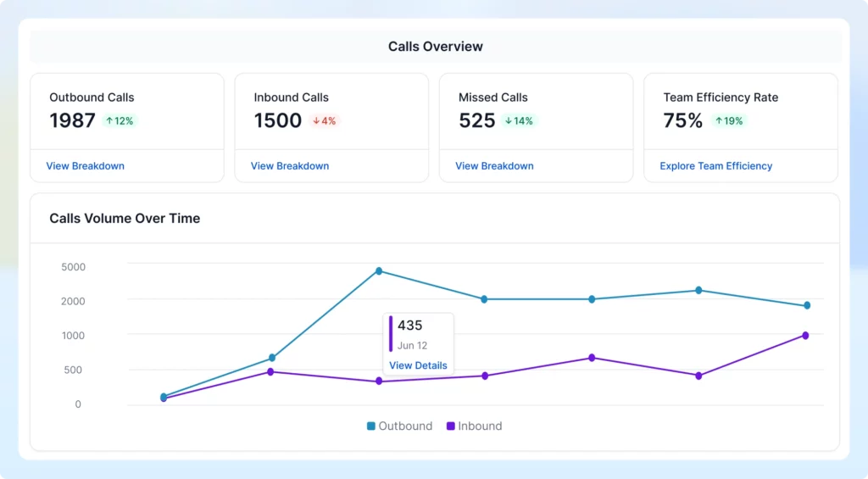Open View Breakdown under Missed Calls
The height and width of the screenshot is (479, 868).
(494, 166)
